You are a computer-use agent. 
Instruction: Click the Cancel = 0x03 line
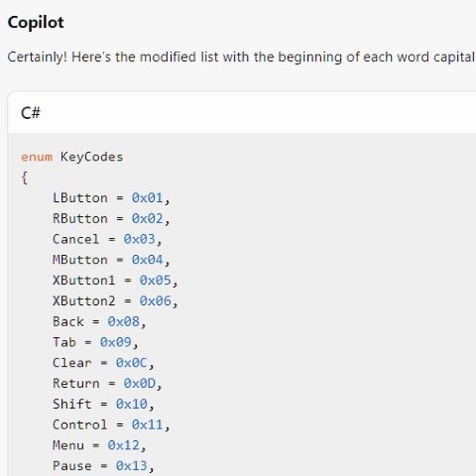click(107, 239)
